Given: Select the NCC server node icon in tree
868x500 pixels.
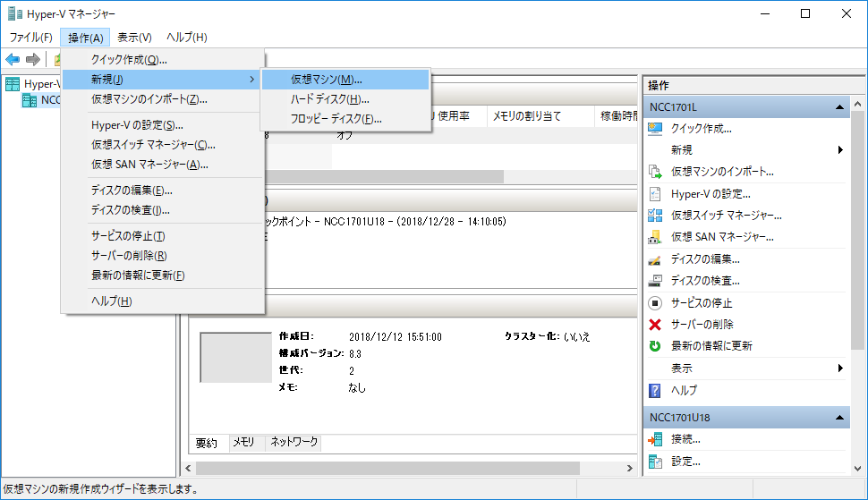Looking at the screenshot, I should click(x=30, y=100).
